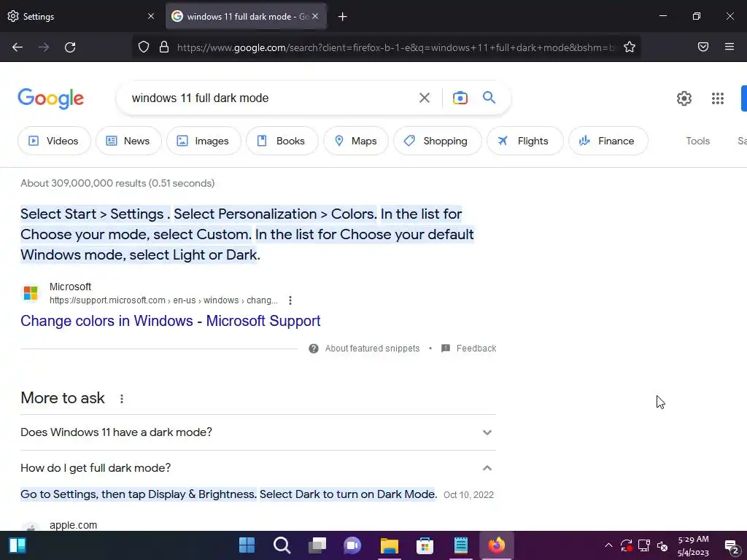Open Notepad icon in taskbar
Image resolution: width=747 pixels, height=560 pixels.
pyautogui.click(x=461, y=545)
